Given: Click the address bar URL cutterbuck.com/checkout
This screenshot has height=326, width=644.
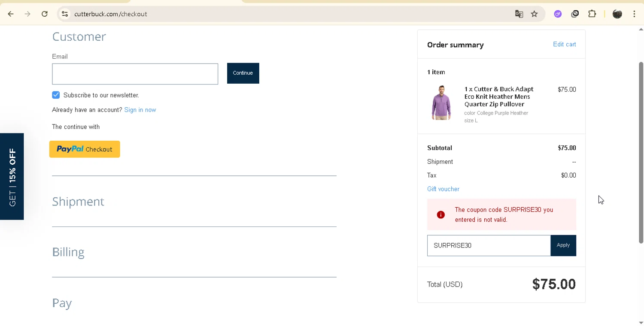Looking at the screenshot, I should 111,14.
